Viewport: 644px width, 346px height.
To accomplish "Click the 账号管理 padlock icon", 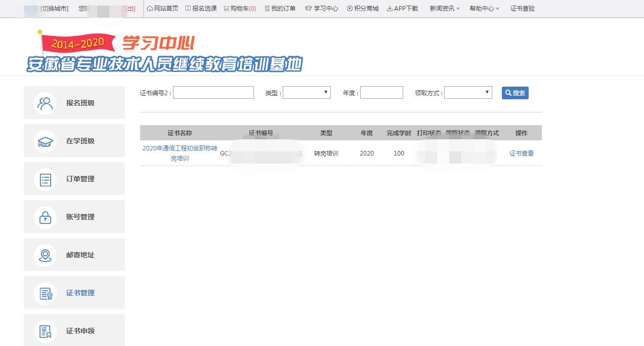I will [45, 217].
